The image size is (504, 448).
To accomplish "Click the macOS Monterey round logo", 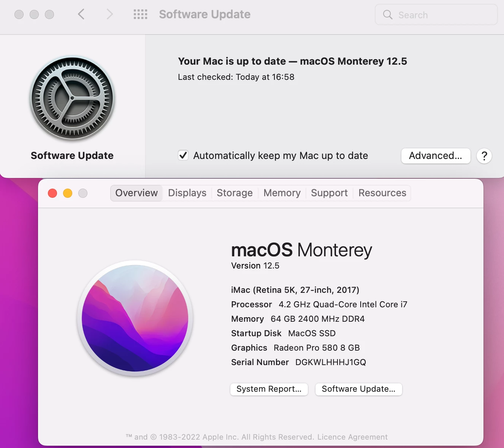I will [135, 318].
